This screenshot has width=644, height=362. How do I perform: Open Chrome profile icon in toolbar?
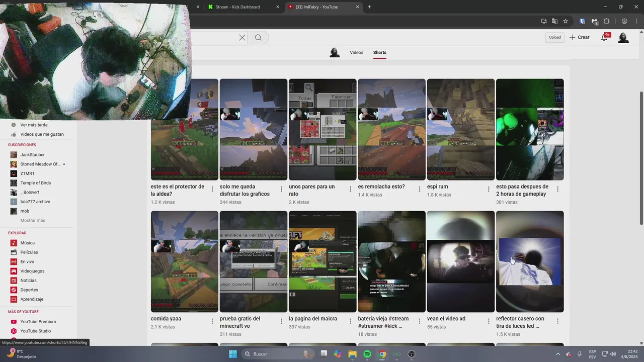click(624, 21)
